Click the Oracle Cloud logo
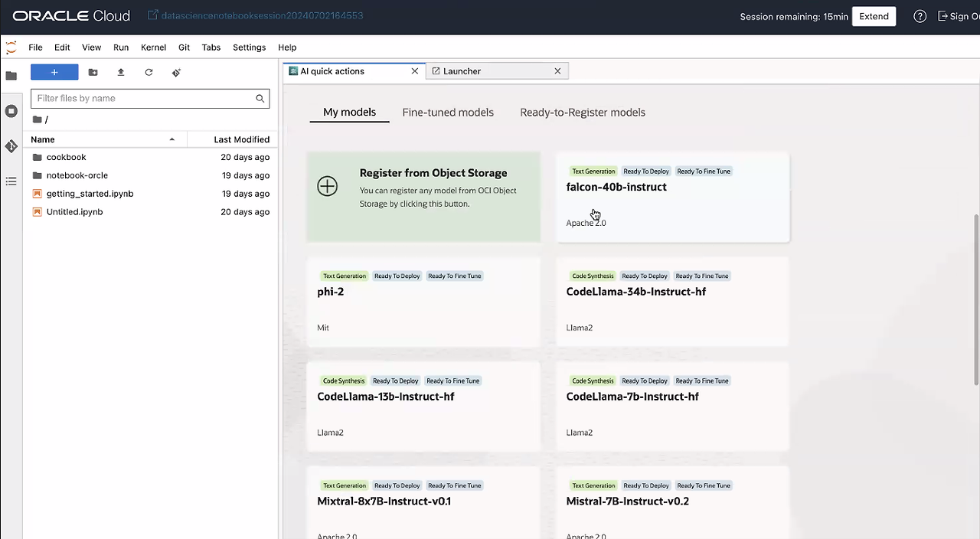Image resolution: width=980 pixels, height=539 pixels. click(x=71, y=16)
